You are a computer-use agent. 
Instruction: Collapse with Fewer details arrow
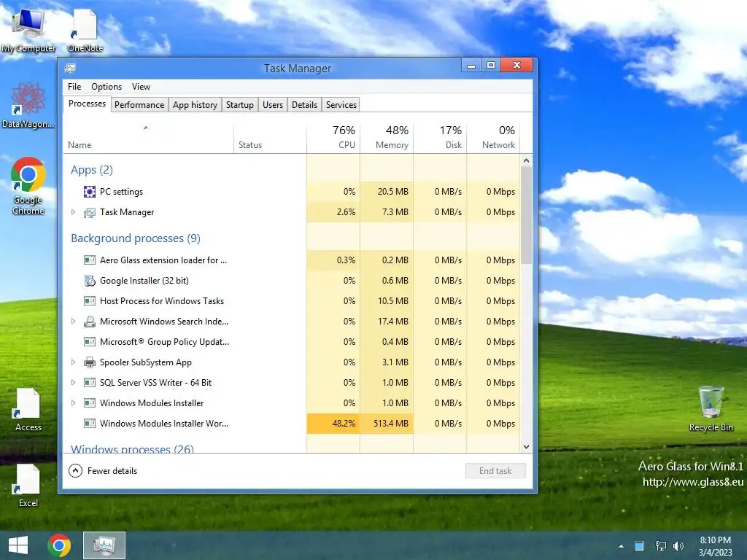pyautogui.click(x=75, y=471)
